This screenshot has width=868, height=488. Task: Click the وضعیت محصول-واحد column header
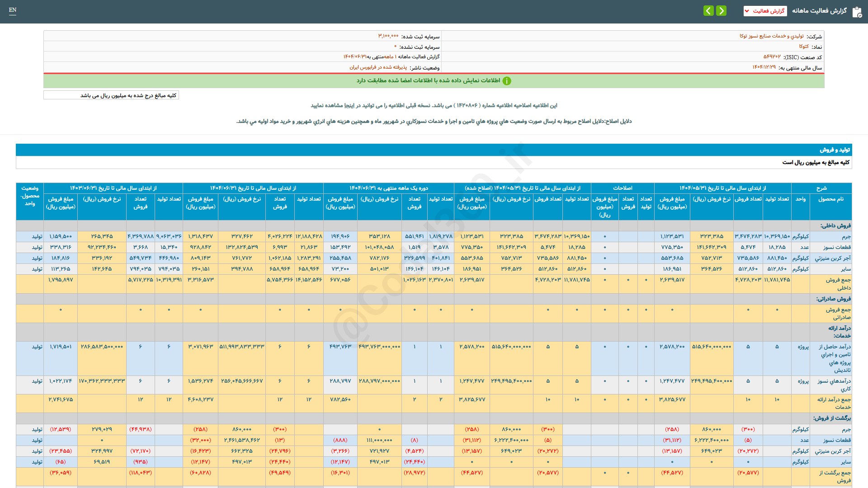coord(30,196)
